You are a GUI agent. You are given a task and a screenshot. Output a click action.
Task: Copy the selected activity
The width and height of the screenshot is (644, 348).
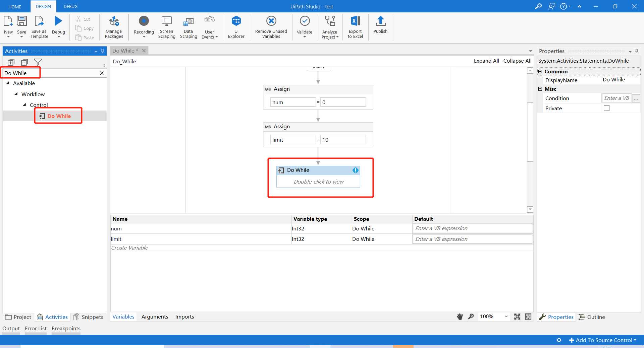coord(85,28)
